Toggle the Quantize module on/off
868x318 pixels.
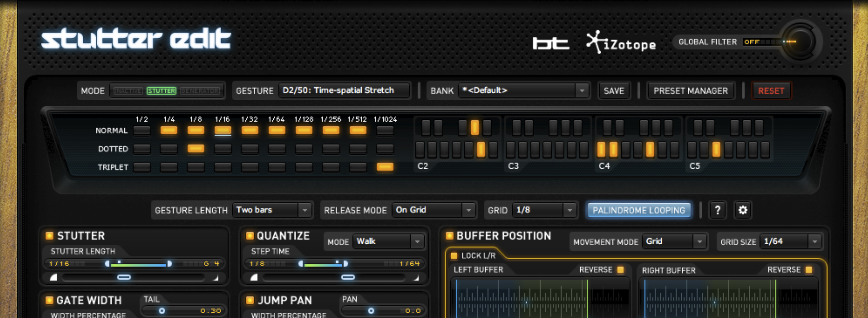coord(250,236)
